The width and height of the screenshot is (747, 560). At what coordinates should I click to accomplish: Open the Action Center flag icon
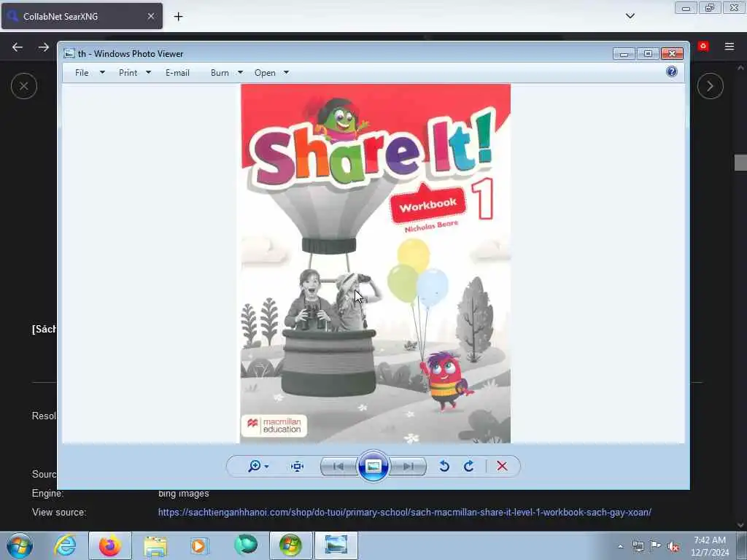pos(656,546)
